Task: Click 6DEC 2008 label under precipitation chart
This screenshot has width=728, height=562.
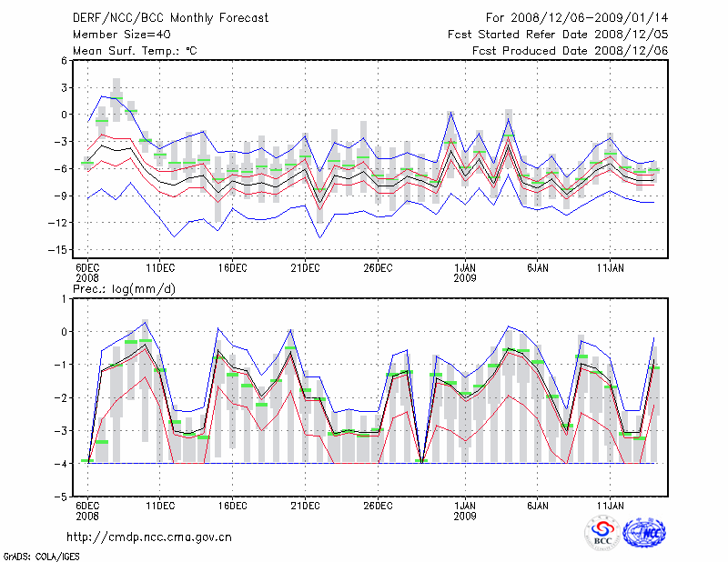Action: [x=86, y=509]
